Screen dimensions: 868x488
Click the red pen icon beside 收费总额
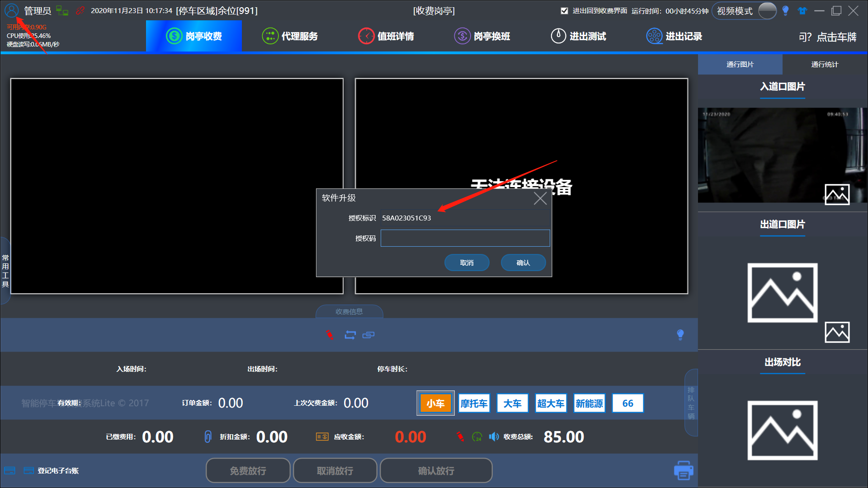(460, 436)
